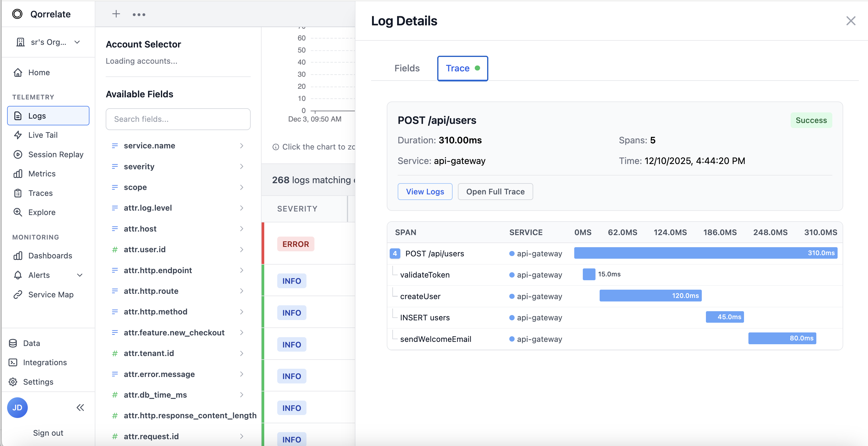Open Full Trace for POST /api/users
Viewport: 868px width, 446px height.
coord(495,191)
